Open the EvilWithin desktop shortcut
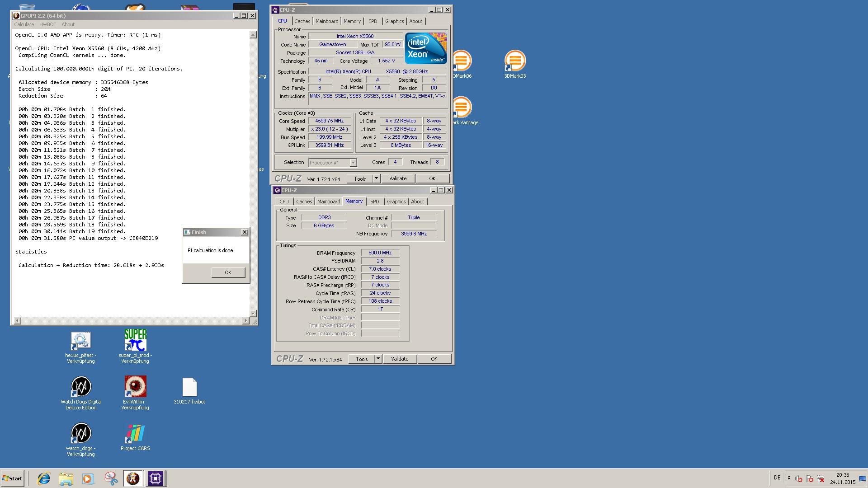 [x=135, y=393]
